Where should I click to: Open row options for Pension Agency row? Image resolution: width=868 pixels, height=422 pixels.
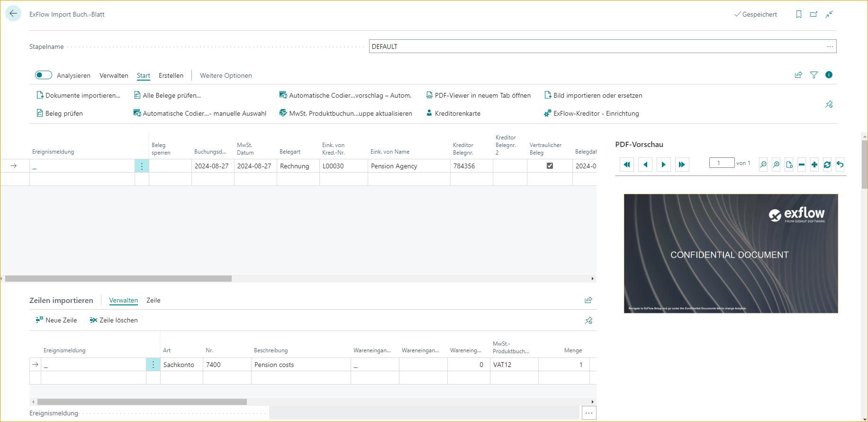(142, 166)
